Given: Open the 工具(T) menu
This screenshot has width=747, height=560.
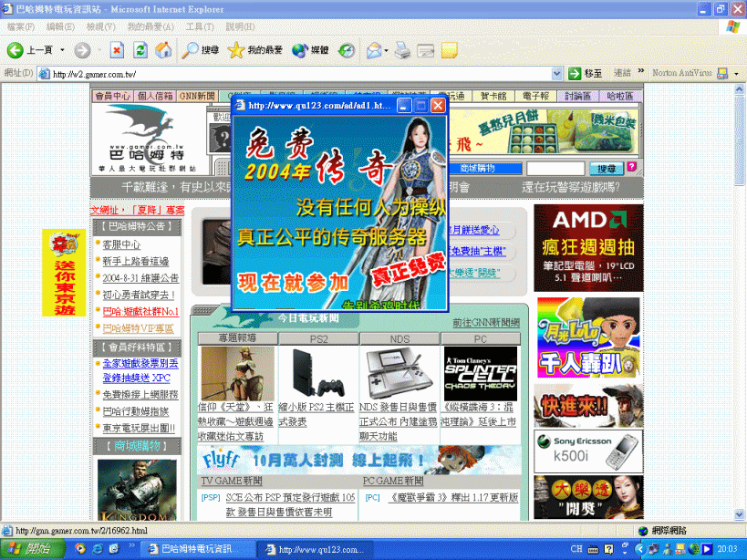Looking at the screenshot, I should point(200,27).
